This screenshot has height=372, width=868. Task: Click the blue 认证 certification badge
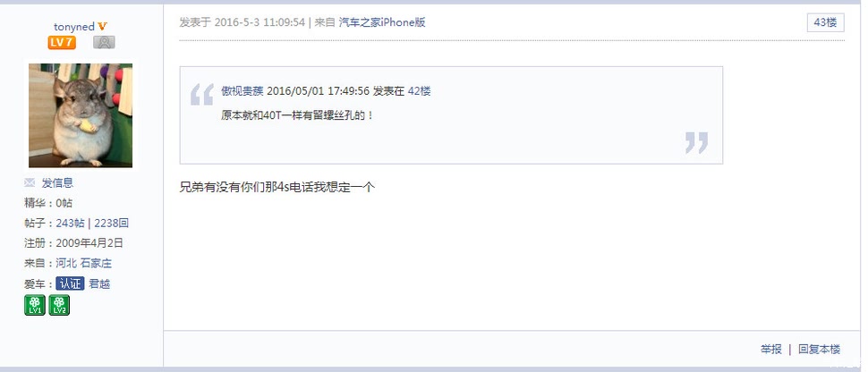(70, 284)
